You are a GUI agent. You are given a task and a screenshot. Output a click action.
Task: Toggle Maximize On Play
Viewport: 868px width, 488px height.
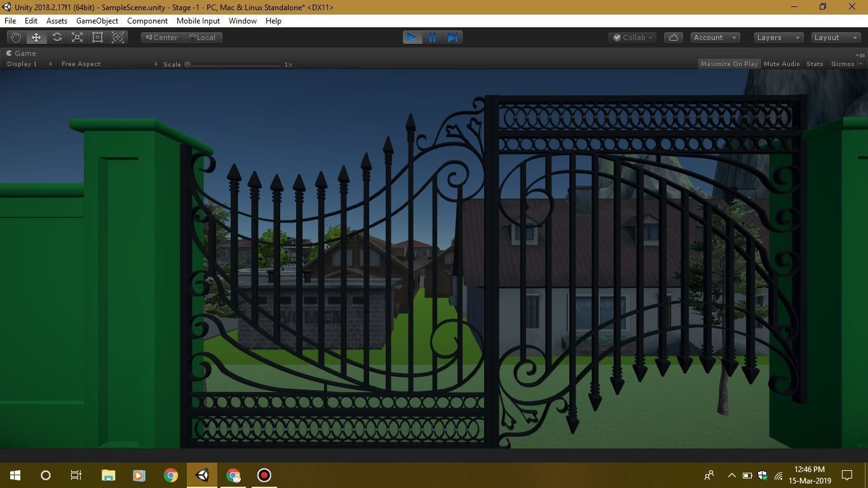[x=729, y=64]
